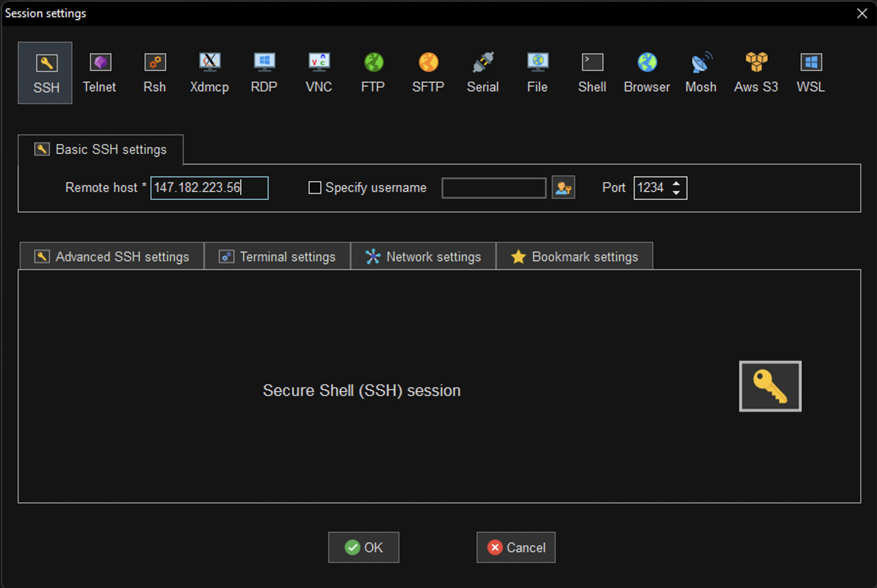The image size is (877, 588).
Task: Click the "Remote host *" label
Action: click(x=106, y=188)
